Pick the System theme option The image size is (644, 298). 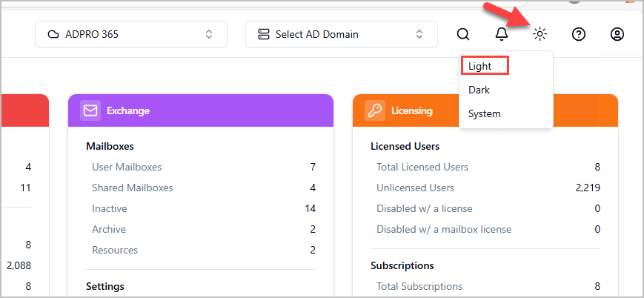pos(485,113)
